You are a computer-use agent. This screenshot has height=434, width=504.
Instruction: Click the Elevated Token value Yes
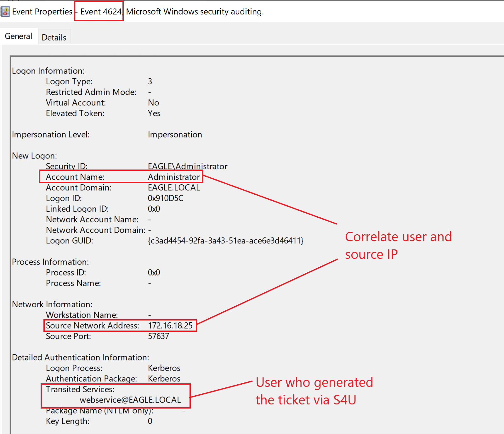pyautogui.click(x=154, y=113)
